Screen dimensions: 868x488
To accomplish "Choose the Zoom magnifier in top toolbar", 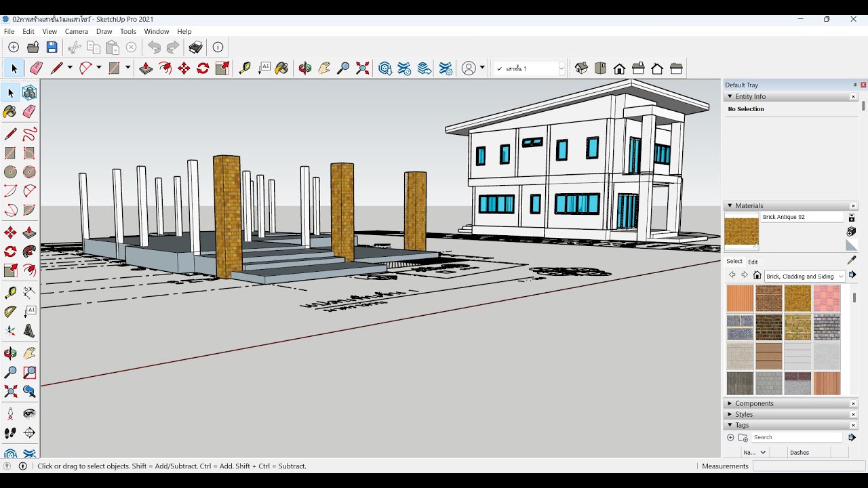I will click(x=343, y=68).
